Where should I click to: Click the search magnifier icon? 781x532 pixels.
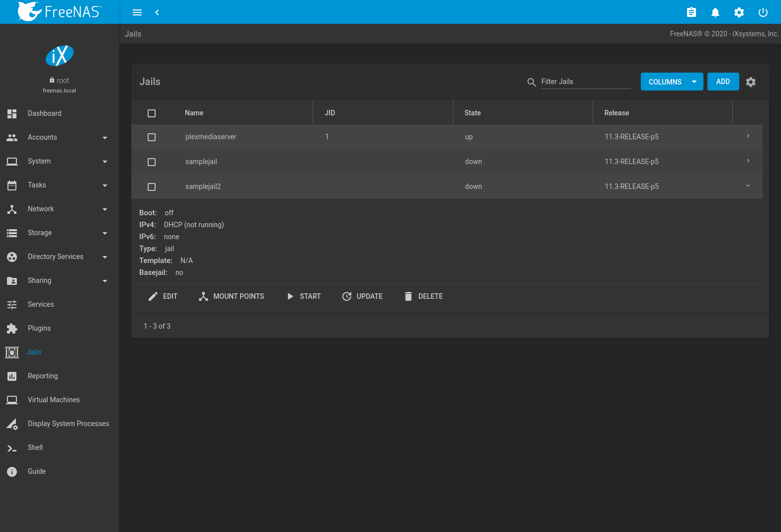pyautogui.click(x=531, y=82)
